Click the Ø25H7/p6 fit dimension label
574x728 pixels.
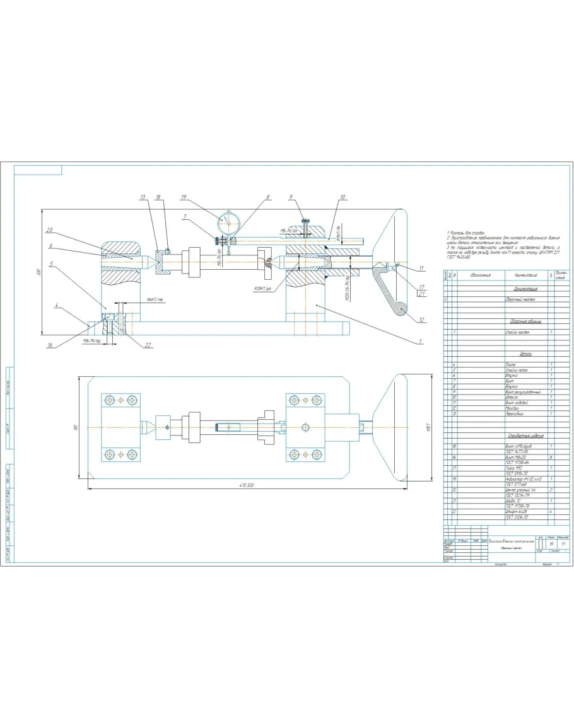262,289
